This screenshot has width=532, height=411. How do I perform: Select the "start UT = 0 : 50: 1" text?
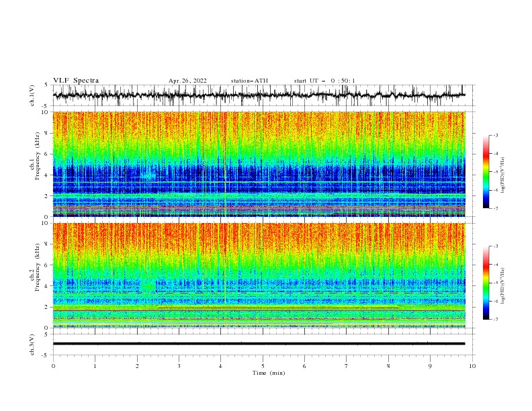[x=324, y=81]
